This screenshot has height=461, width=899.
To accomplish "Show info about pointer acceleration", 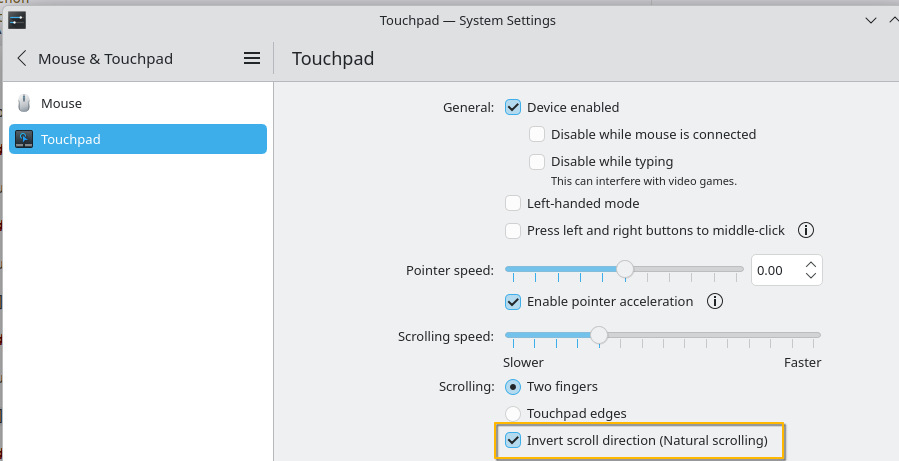I will click(715, 301).
